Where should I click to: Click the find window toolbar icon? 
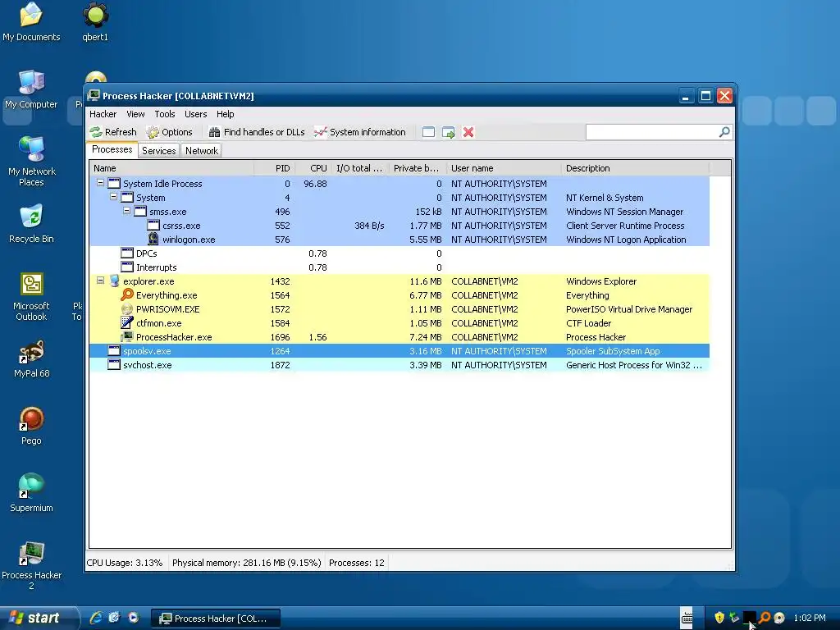[428, 132]
